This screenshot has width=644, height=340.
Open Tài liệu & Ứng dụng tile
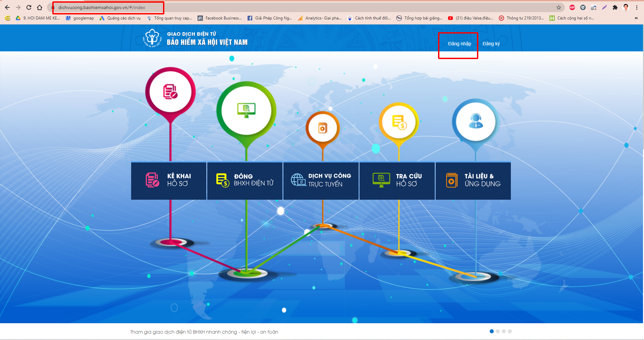pyautogui.click(x=473, y=181)
